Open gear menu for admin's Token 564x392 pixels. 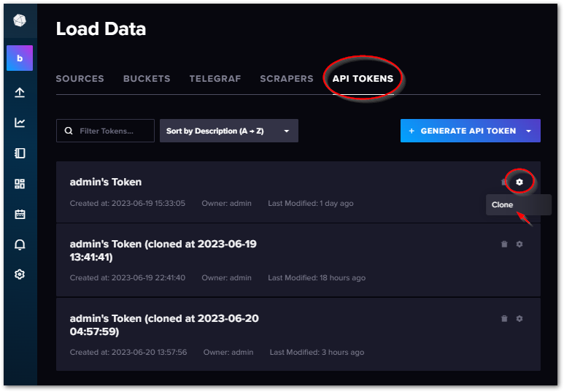(x=519, y=182)
